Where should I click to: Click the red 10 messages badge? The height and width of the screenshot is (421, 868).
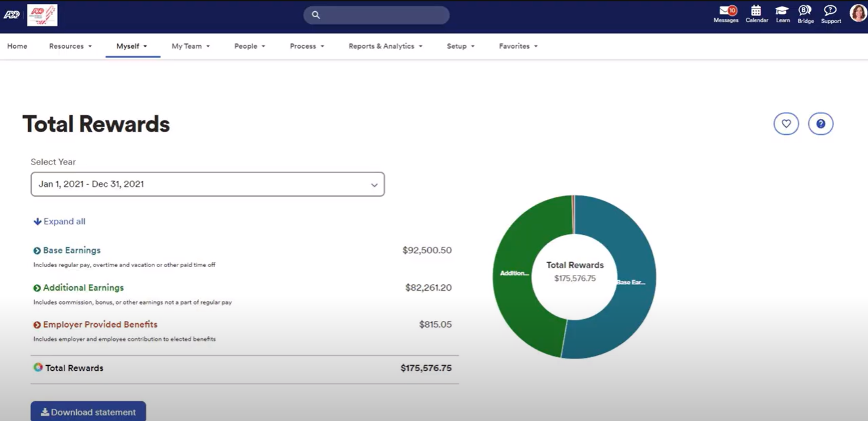(x=732, y=11)
